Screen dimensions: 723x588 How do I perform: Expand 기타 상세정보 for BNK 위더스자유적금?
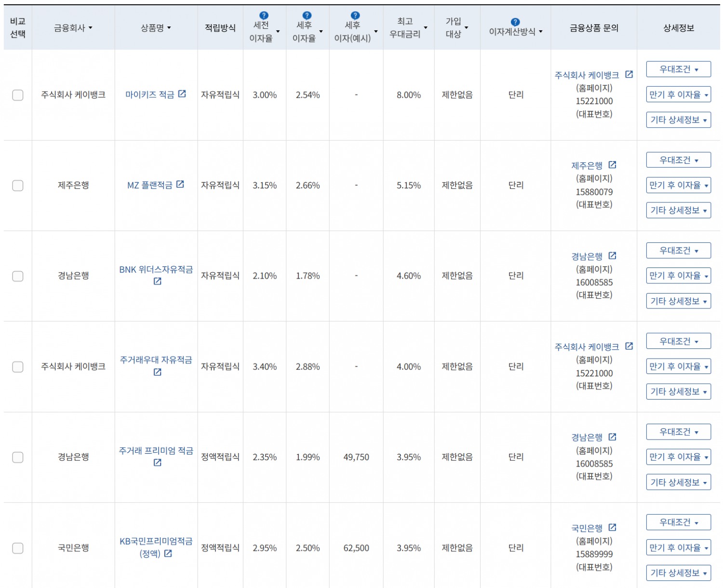(679, 301)
